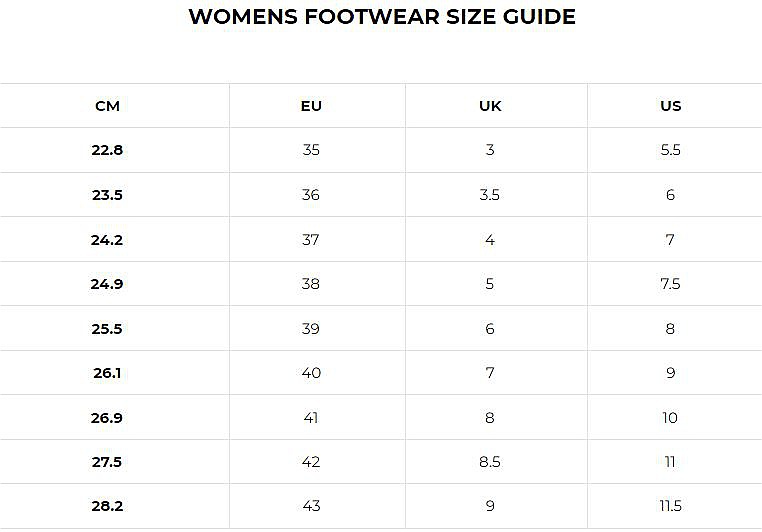Select the 22.8 cm row label

click(107, 150)
